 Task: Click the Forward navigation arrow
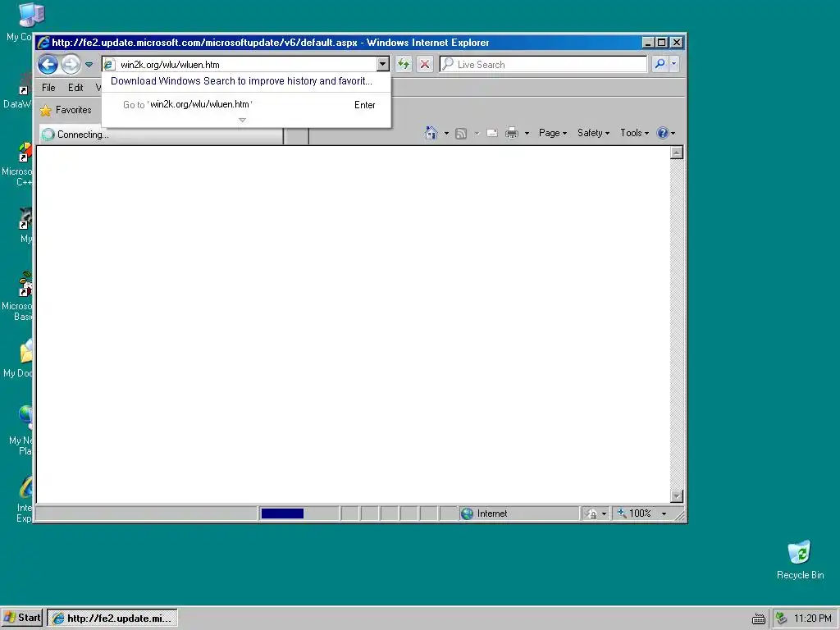71,65
